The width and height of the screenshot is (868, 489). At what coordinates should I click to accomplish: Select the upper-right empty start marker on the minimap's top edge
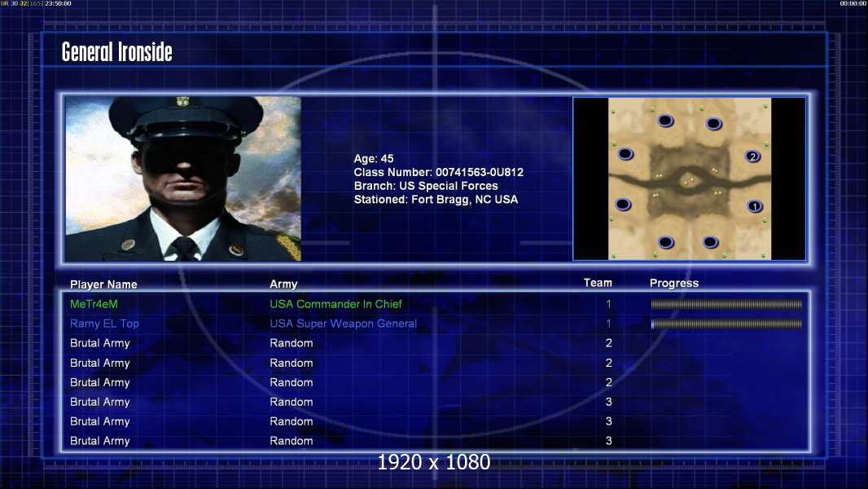click(x=714, y=124)
